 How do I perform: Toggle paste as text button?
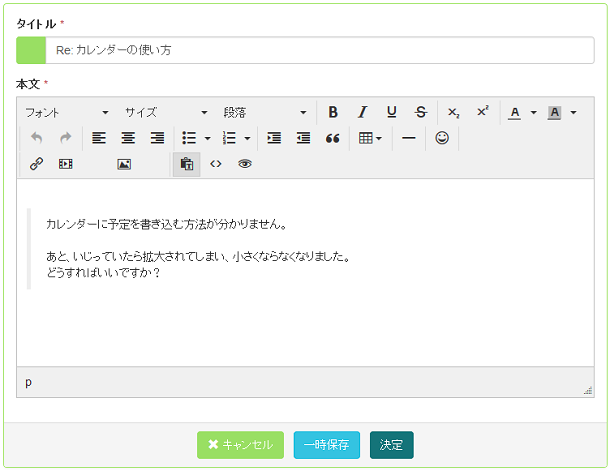click(186, 164)
